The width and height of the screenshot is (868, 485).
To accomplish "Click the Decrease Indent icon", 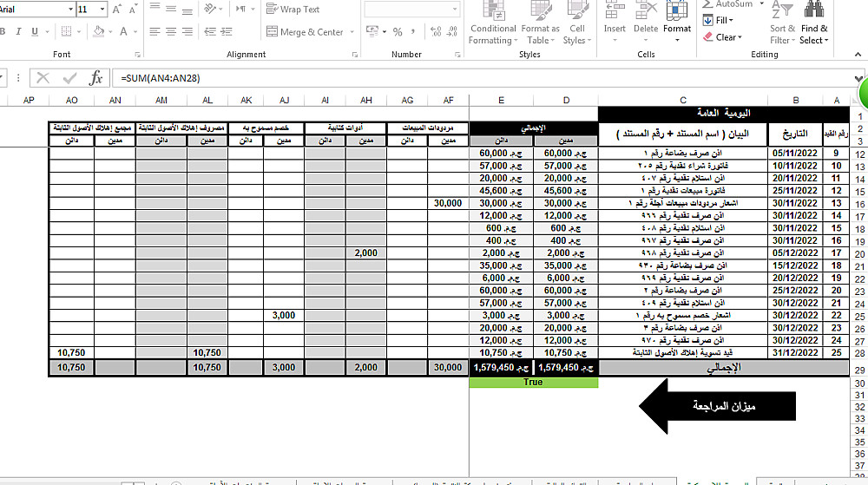I will click(x=210, y=31).
